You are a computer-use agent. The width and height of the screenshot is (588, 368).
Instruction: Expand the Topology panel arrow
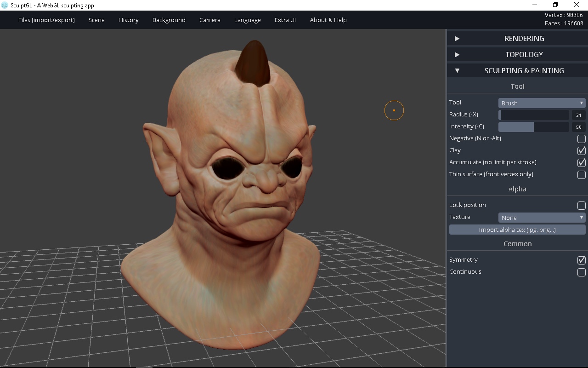tap(457, 55)
